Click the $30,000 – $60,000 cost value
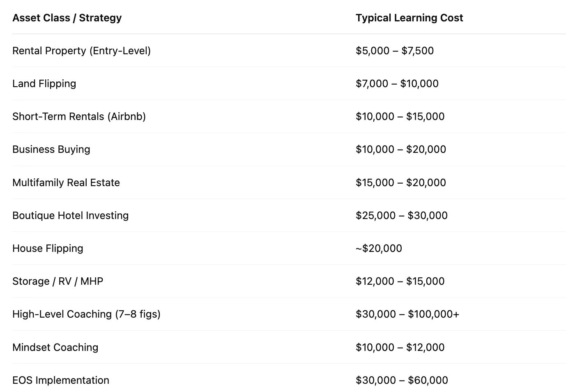566x392 pixels. tap(402, 380)
